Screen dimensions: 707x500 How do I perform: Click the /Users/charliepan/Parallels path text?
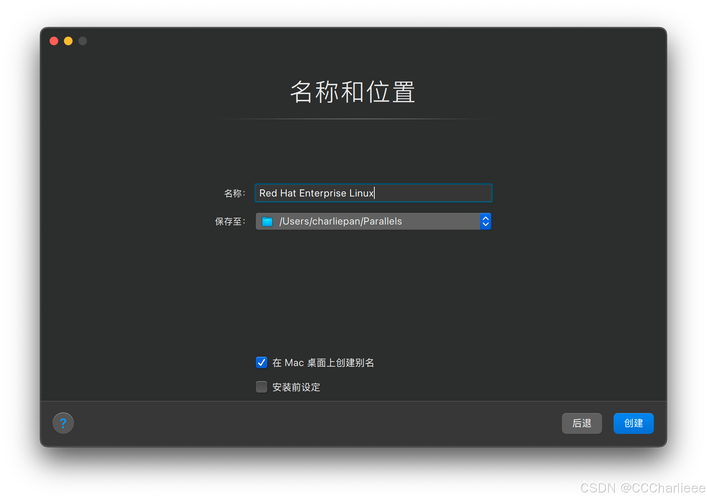click(340, 221)
